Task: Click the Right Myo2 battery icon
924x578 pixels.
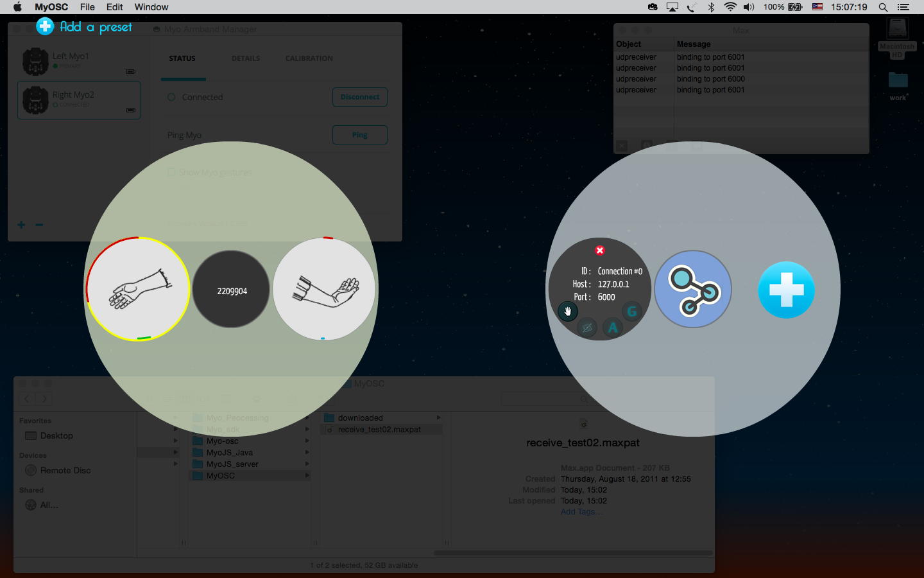Action: tap(131, 110)
